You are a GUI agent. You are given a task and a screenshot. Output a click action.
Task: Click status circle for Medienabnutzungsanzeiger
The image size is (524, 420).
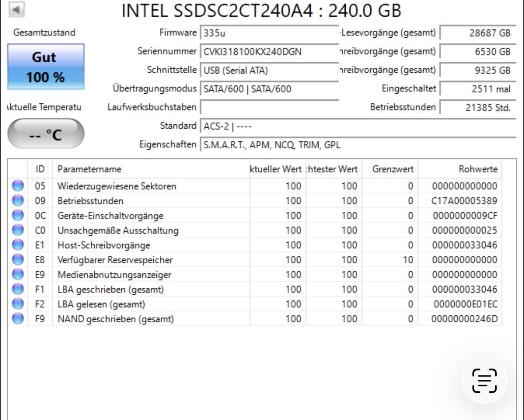point(18,274)
